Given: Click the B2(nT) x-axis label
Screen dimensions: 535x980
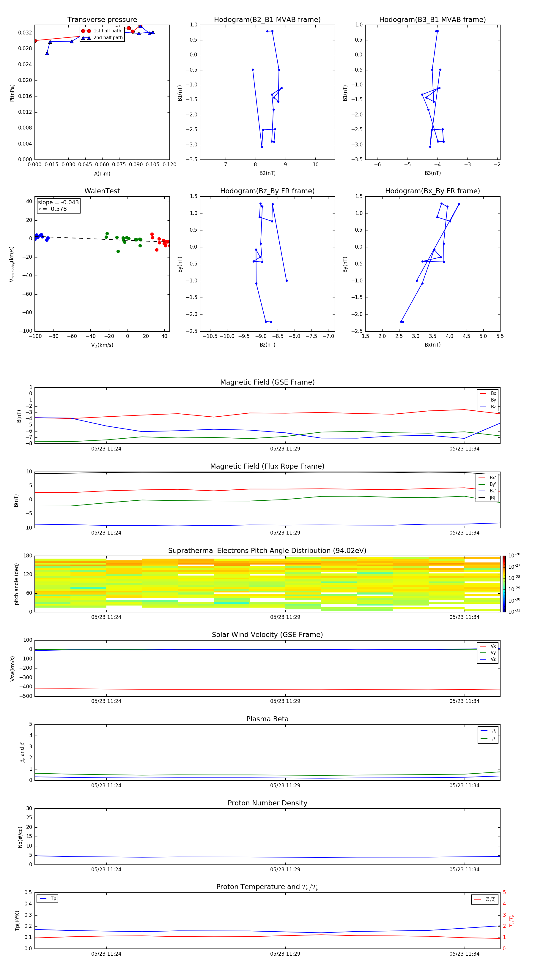Looking at the screenshot, I should (267, 173).
